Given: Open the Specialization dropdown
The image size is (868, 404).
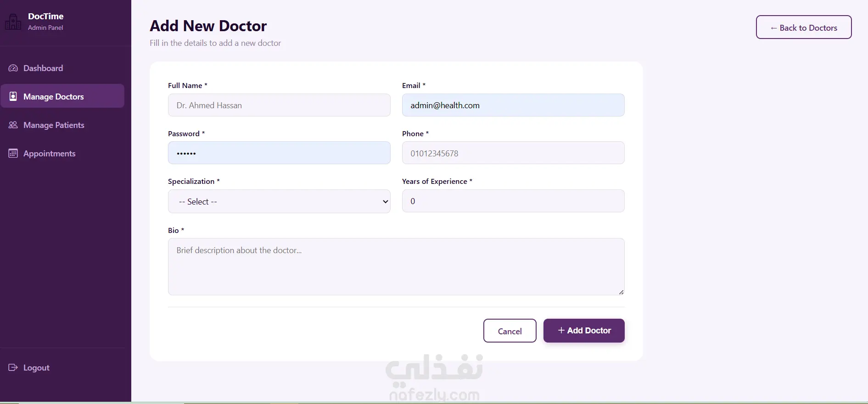Looking at the screenshot, I should [x=279, y=201].
